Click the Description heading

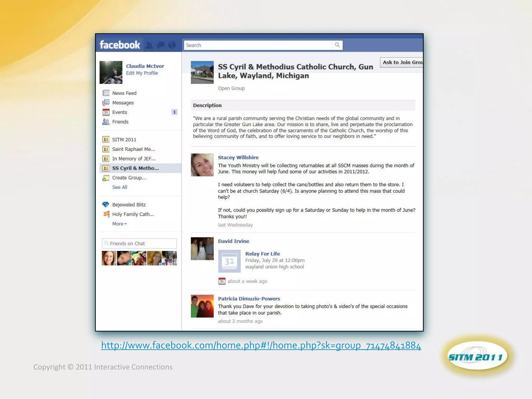coord(207,105)
